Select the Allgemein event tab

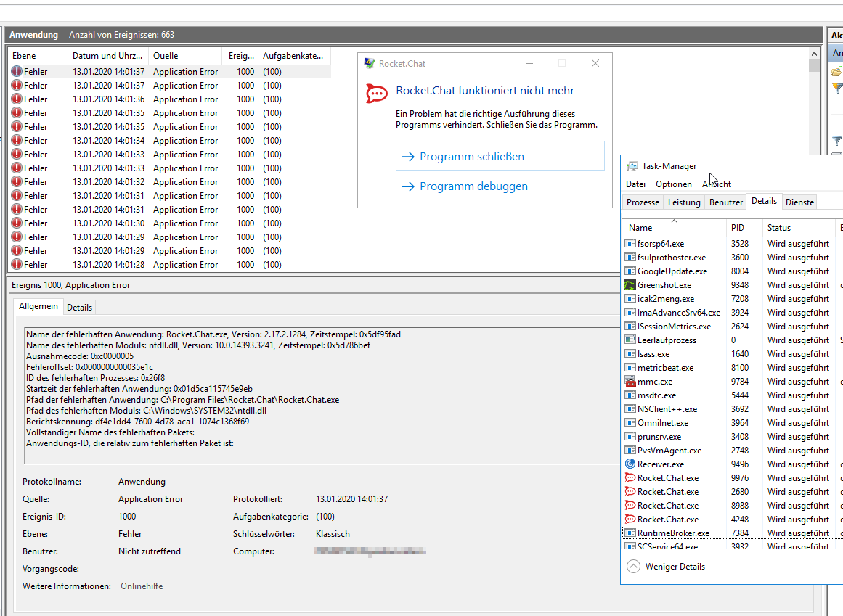pos(38,306)
